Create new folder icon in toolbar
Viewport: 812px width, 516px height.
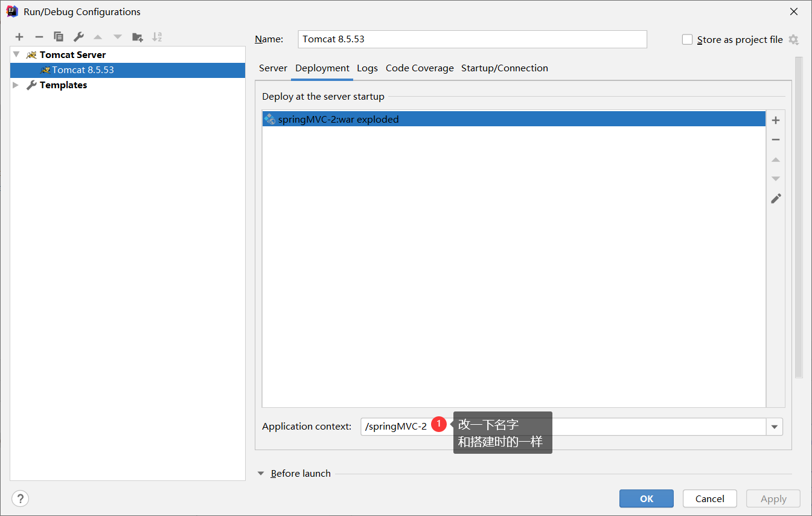(138, 37)
